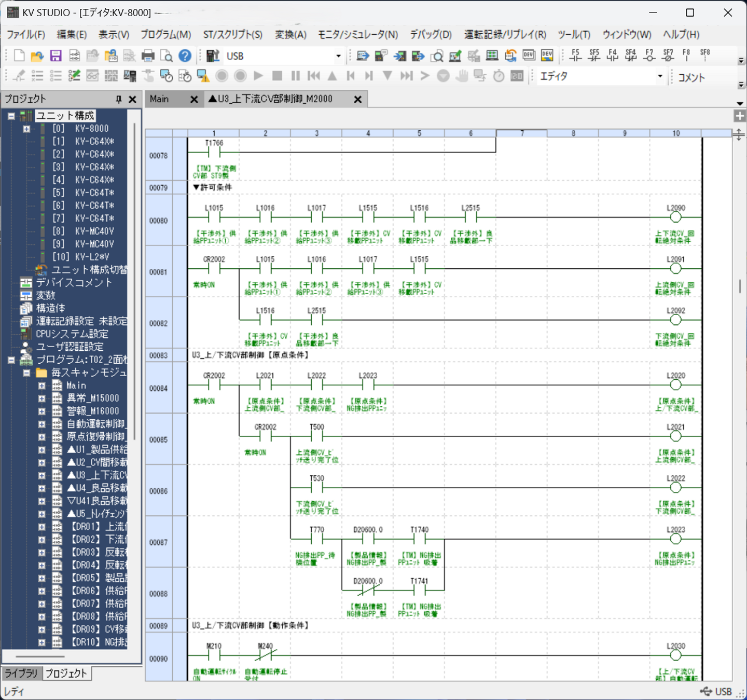This screenshot has height=700, width=747.
Task: Click the Print icon in toolbar
Action: tap(148, 56)
